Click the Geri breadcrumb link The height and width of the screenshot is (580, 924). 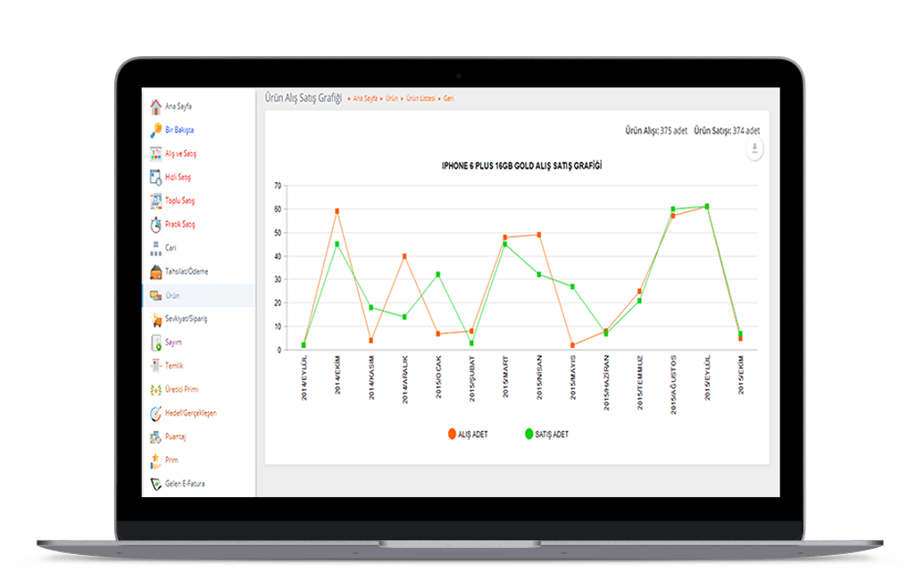coord(449,98)
